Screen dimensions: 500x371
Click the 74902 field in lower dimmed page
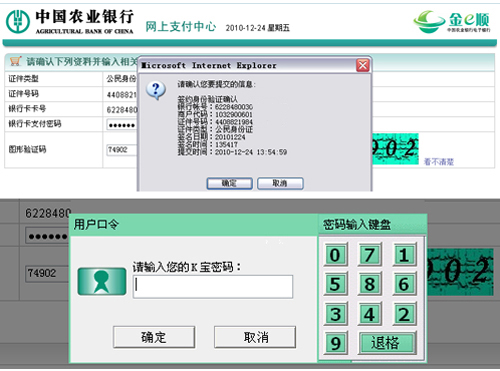tap(47, 273)
